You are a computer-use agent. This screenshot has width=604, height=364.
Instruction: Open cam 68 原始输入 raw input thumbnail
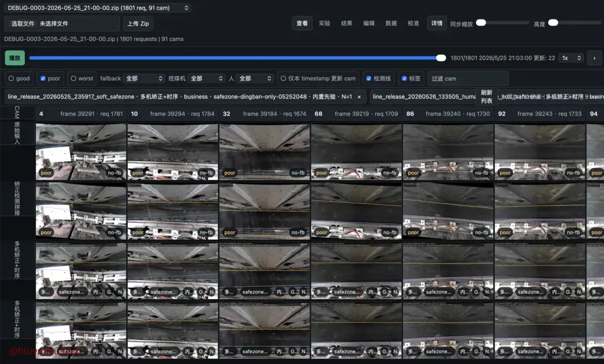tap(356, 152)
